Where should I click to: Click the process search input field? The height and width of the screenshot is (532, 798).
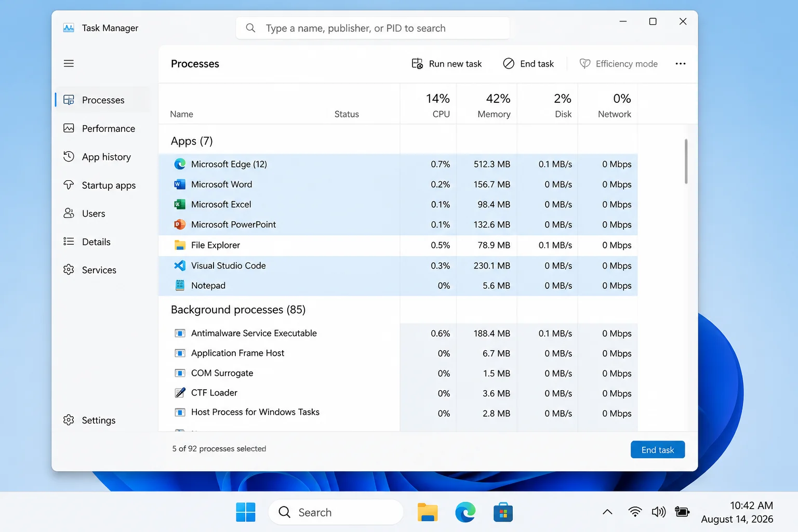pyautogui.click(x=373, y=28)
